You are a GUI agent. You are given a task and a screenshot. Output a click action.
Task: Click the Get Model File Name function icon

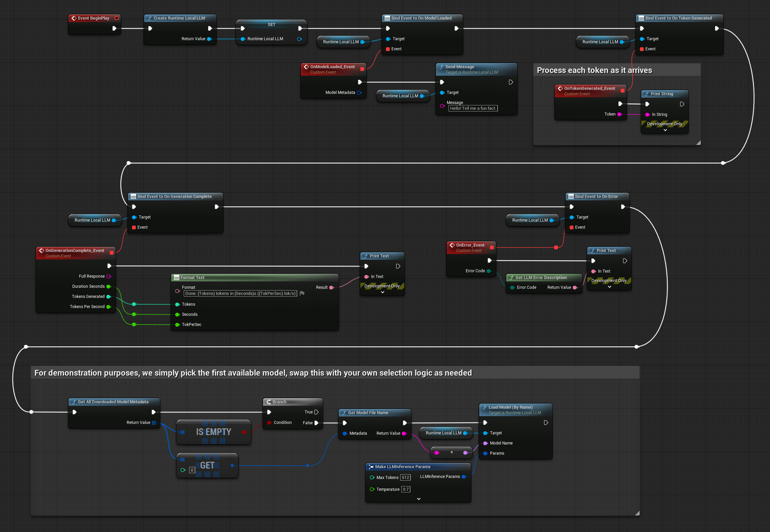pyautogui.click(x=344, y=412)
